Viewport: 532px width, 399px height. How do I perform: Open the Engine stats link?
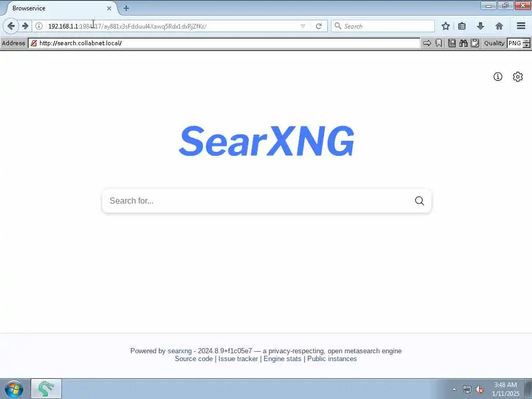(282, 358)
